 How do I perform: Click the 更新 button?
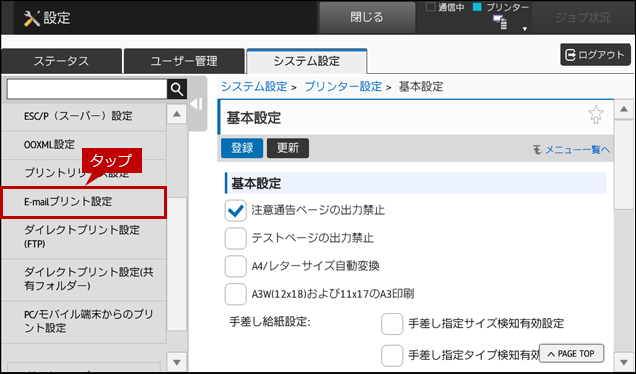288,148
